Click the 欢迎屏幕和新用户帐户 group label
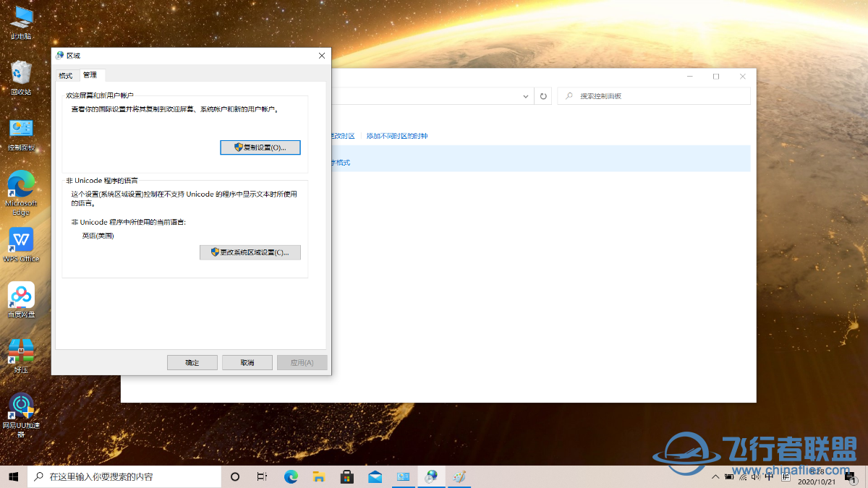This screenshot has width=868, height=488. pos(100,95)
